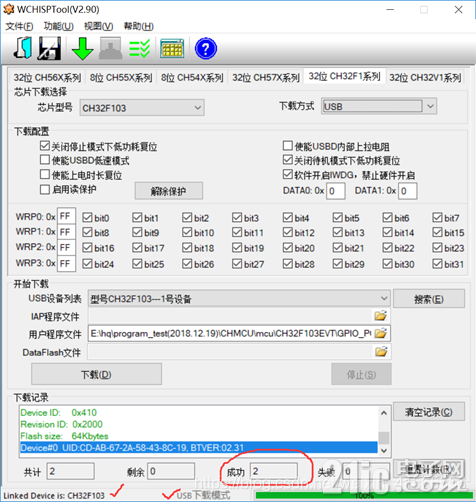Uncheck the bit12 checkbox
The image size is (476, 502).
288,232
